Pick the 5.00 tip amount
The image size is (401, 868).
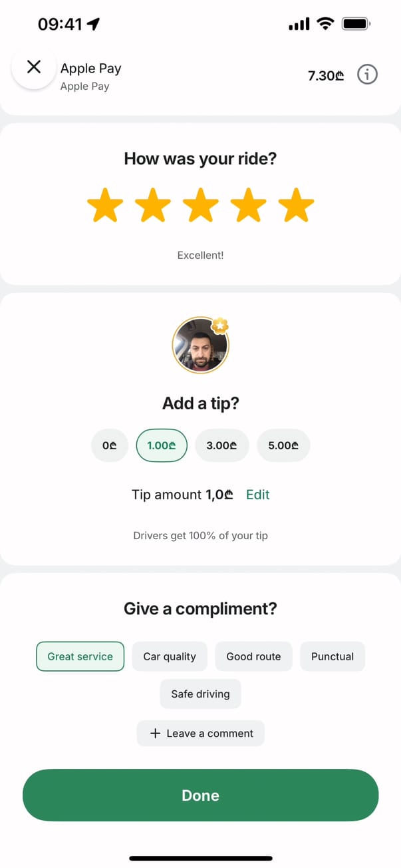point(283,445)
